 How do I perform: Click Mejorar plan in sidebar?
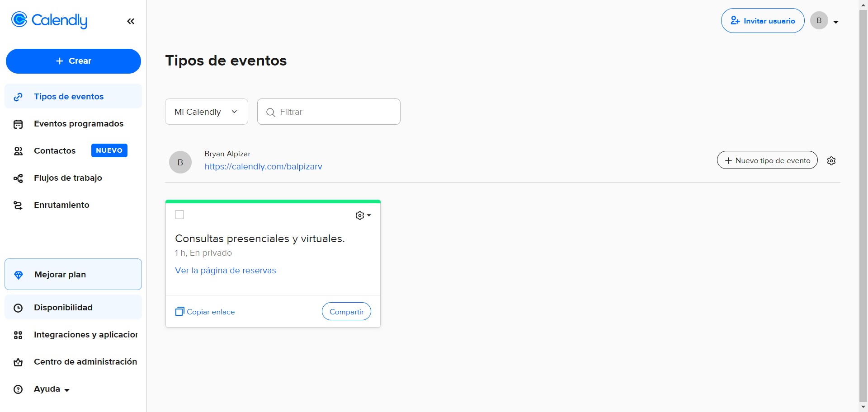coord(60,274)
